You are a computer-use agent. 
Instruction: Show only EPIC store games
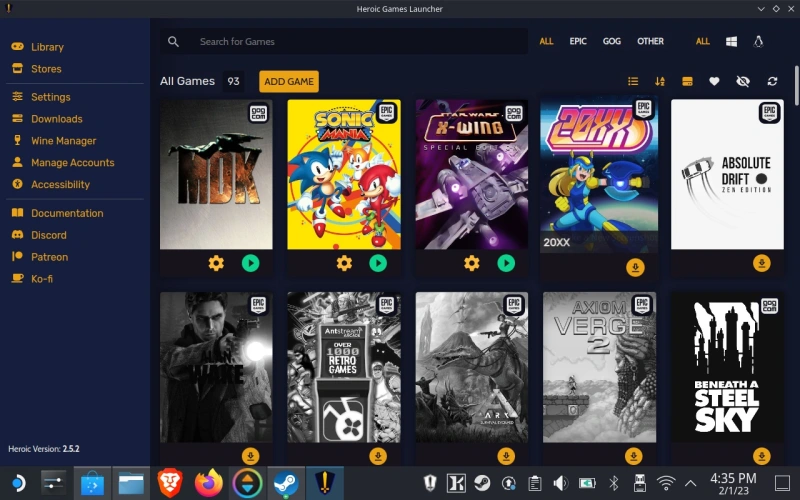(x=578, y=42)
